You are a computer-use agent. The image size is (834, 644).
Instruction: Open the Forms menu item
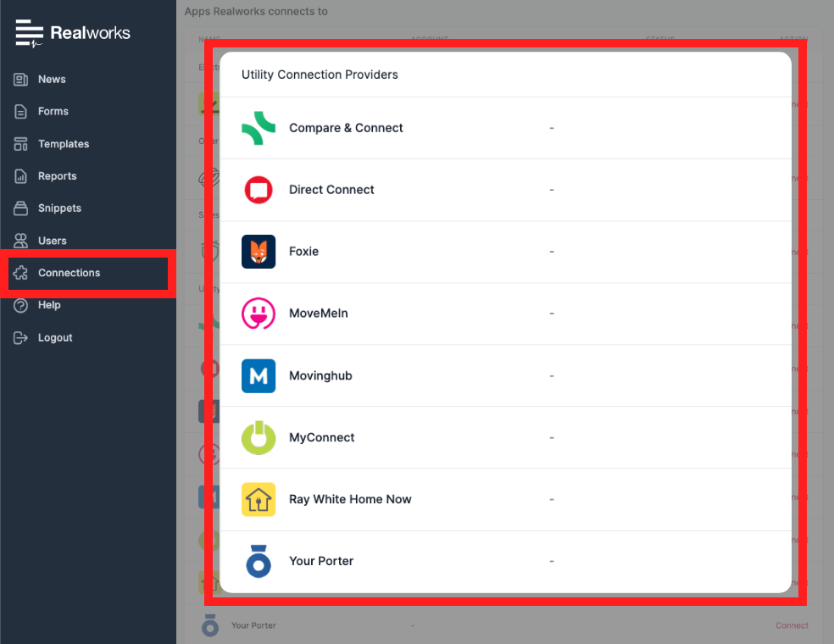point(53,111)
